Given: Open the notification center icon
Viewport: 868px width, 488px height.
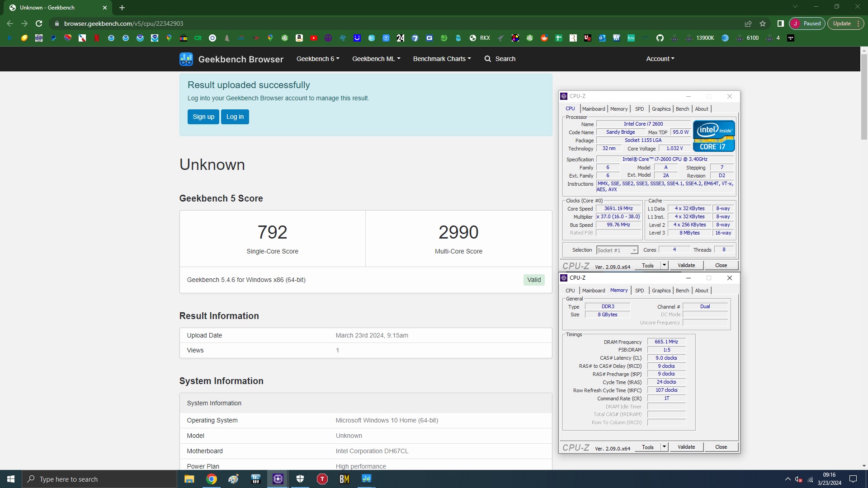Looking at the screenshot, I should click(x=853, y=479).
